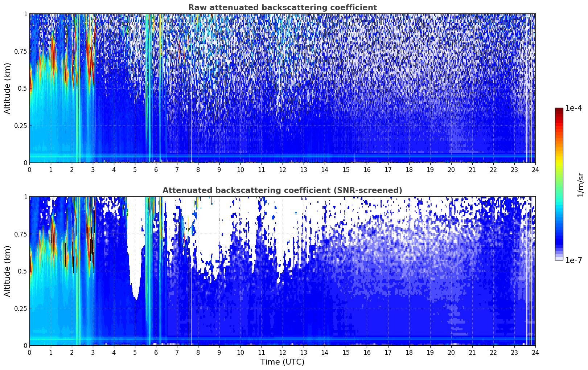
Task: Click hour 1 tick label under the SNR-screened plot
Action: 51,352
